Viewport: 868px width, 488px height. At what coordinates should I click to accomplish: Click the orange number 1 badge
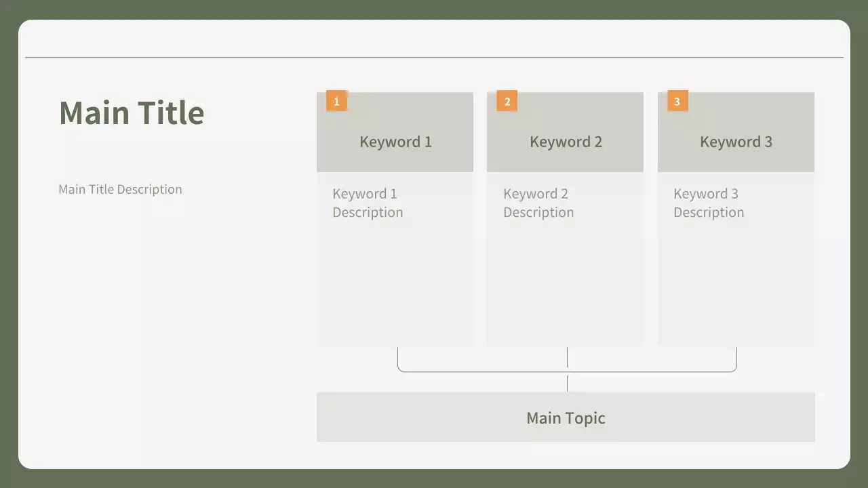tap(336, 102)
